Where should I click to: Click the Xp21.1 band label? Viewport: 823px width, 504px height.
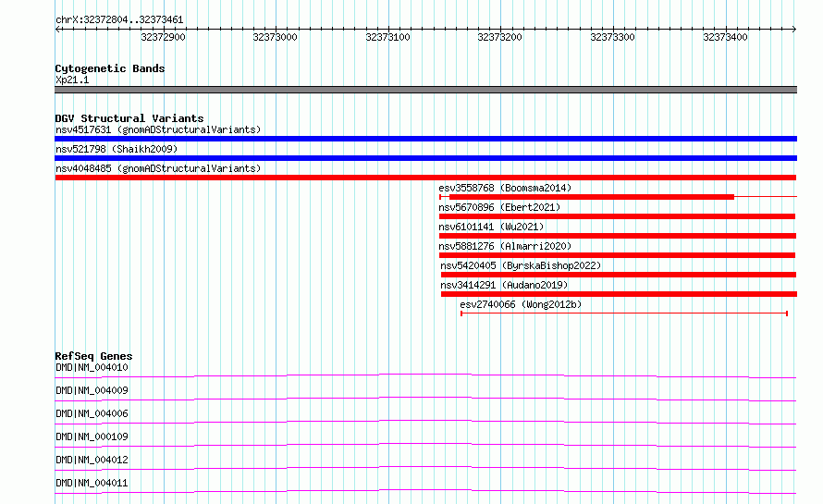point(72,80)
